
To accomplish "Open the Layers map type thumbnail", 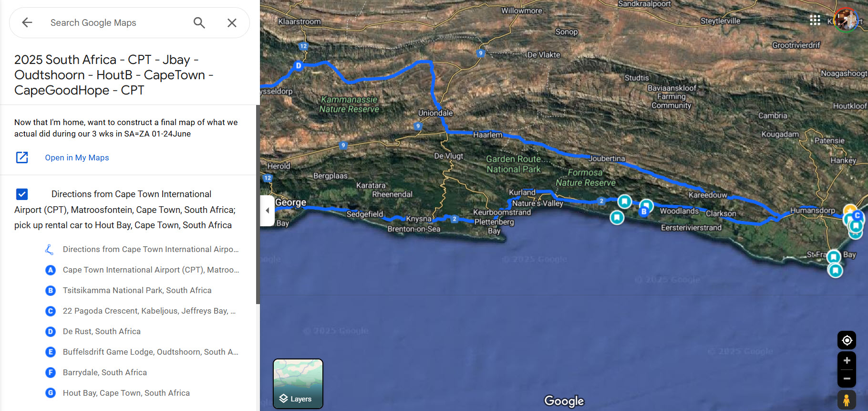I will tap(298, 384).
